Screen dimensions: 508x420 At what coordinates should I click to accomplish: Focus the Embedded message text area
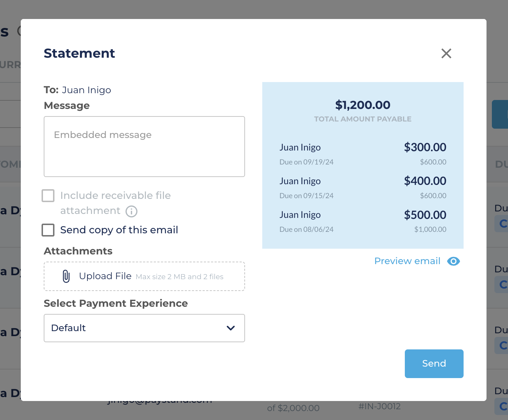click(144, 147)
